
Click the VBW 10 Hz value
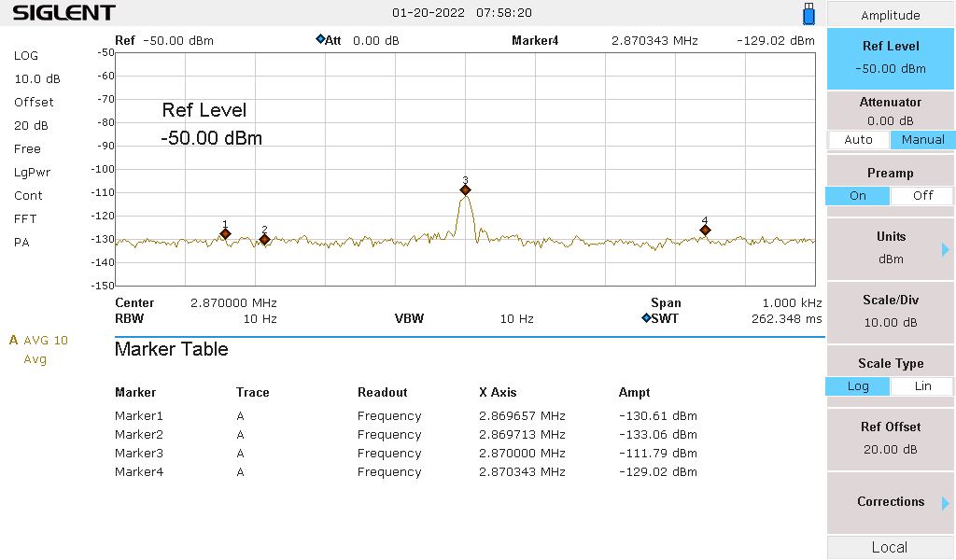tap(517, 318)
